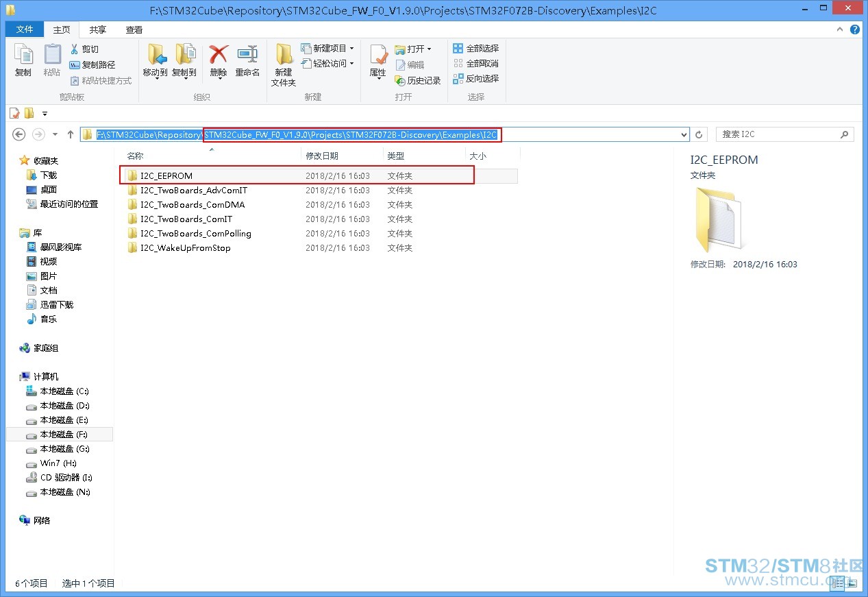Open the Customize Quick Access Toolbar arrow
Image resolution: width=868 pixels, height=597 pixels.
coord(45,113)
